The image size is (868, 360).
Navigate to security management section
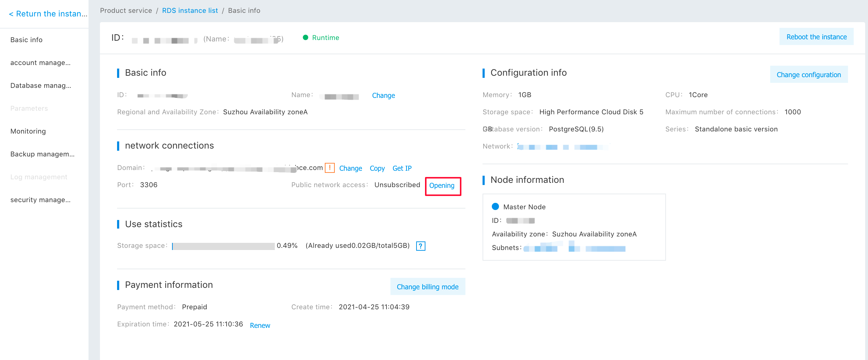pyautogui.click(x=40, y=200)
